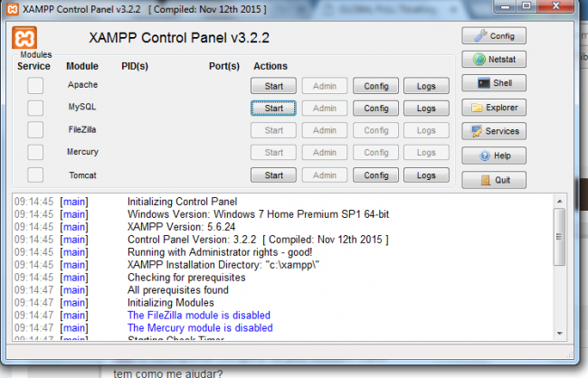This screenshot has height=378, width=588.
Task: Click the log scrollbar up arrow
Action: 559,202
